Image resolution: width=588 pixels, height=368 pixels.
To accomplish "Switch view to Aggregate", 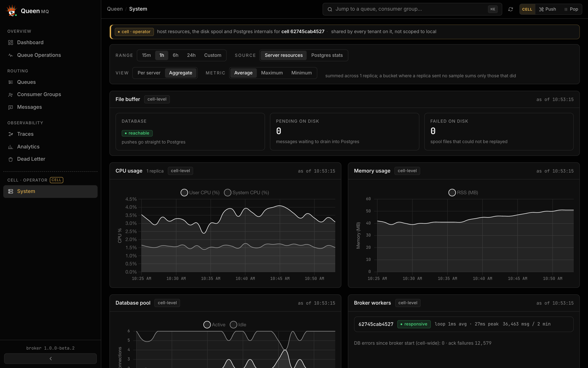I will click(180, 73).
